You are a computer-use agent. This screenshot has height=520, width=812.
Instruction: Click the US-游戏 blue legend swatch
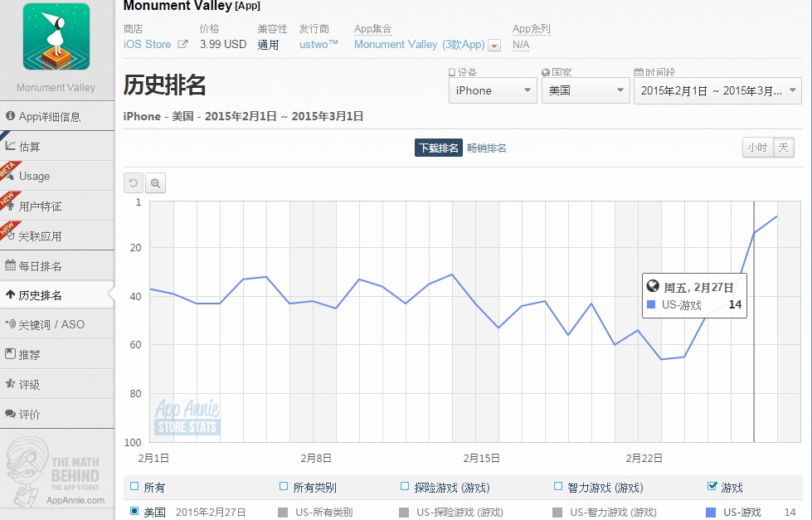pos(711,513)
